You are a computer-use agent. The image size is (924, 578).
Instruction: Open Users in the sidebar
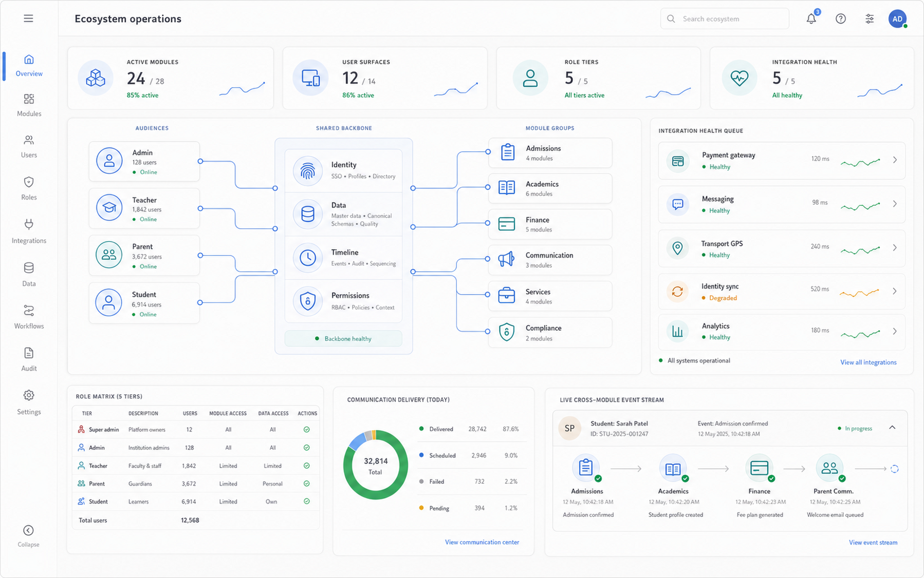pyautogui.click(x=29, y=147)
